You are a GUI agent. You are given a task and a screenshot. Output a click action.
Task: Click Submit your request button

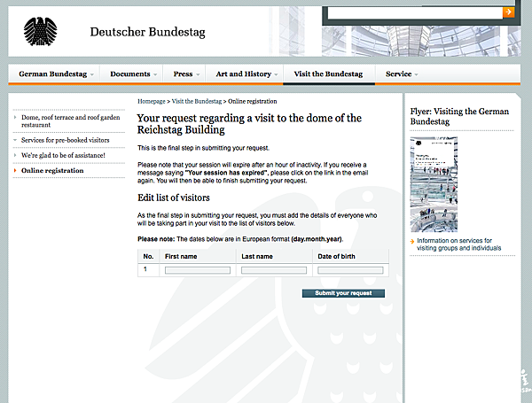(x=343, y=293)
